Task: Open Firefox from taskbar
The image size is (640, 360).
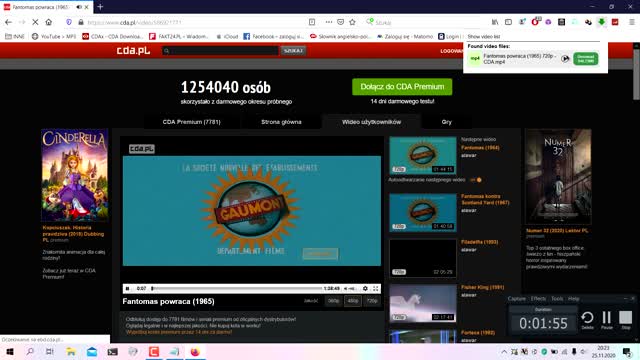Action: pyautogui.click(x=195, y=351)
